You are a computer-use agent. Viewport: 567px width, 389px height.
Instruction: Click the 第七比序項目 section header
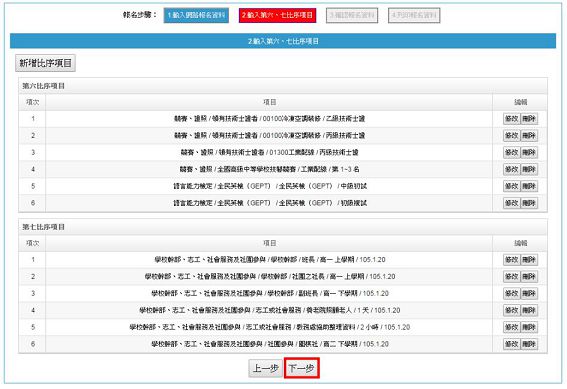click(283, 227)
